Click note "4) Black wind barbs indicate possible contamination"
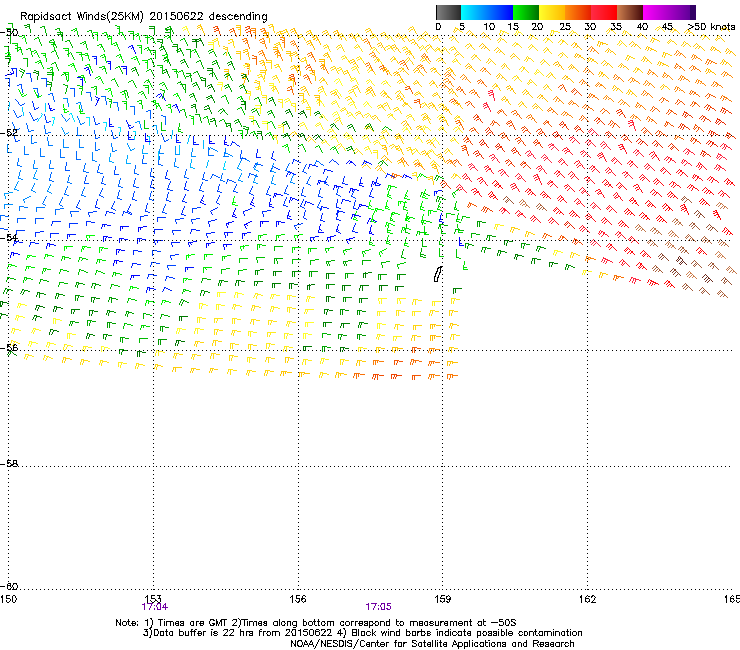The height and width of the screenshot is (650, 740). 459,633
